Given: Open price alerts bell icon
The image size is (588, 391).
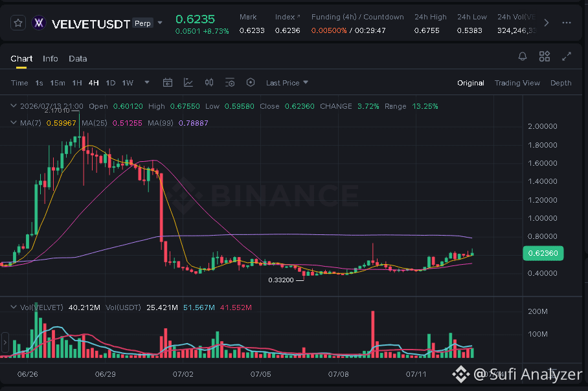Looking at the screenshot, I should (523, 56).
